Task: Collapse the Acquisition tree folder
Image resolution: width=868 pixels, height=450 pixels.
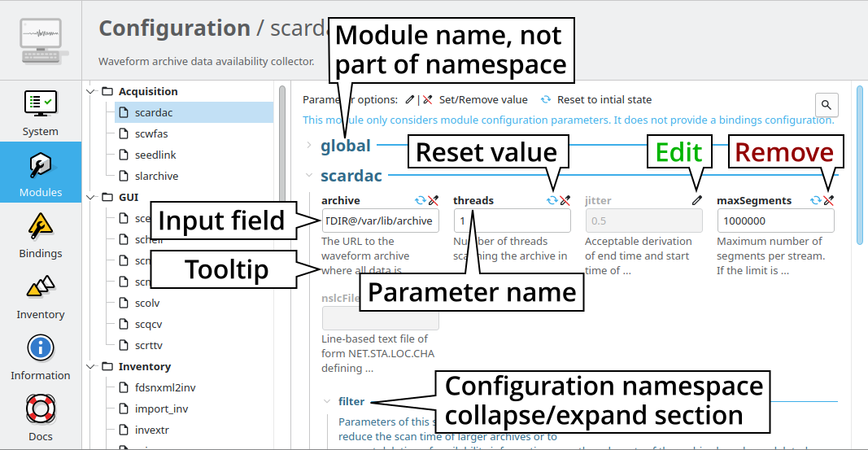Action: 91,91
